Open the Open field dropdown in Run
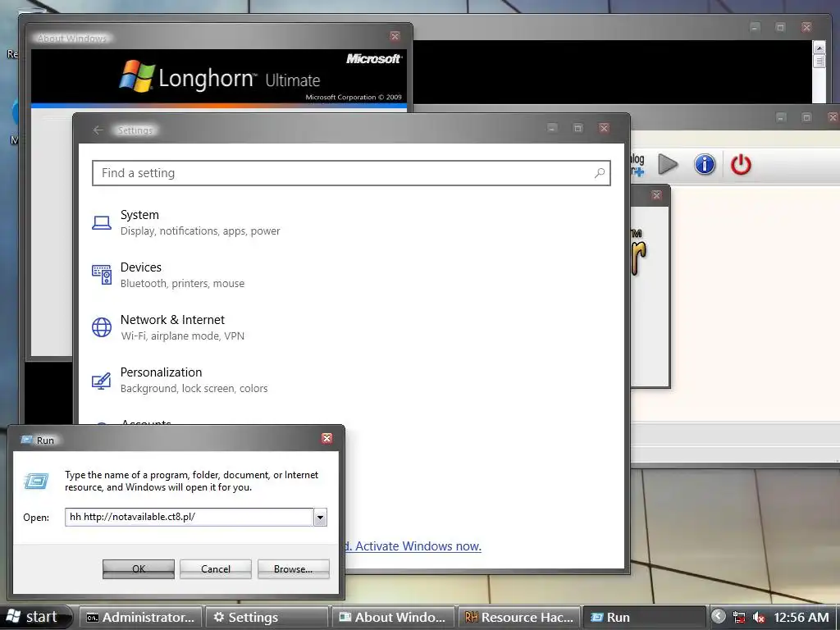840x630 pixels. pos(320,518)
